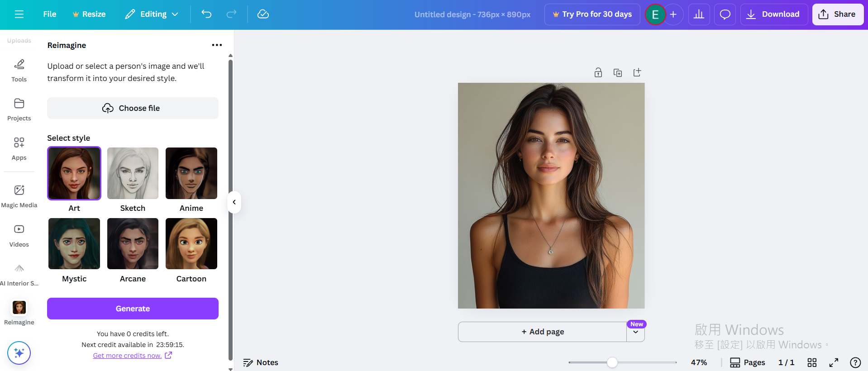The width and height of the screenshot is (868, 371).
Task: Open the 47% zoom level menu
Action: click(699, 362)
